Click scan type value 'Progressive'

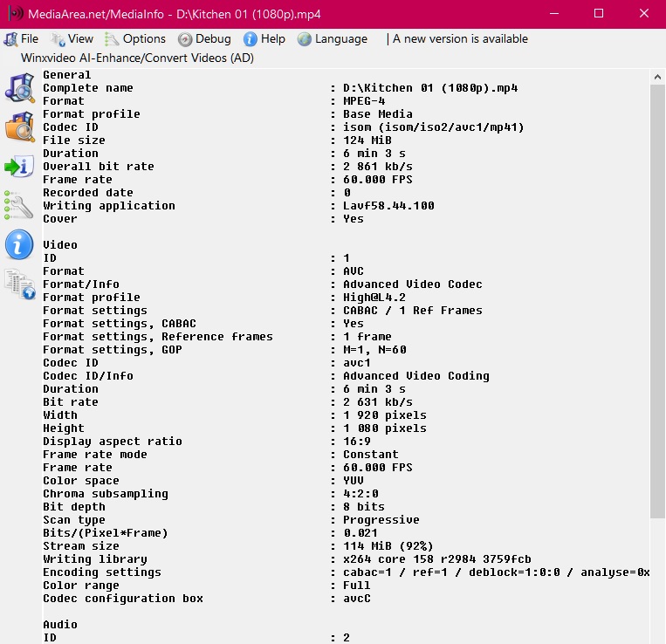[381, 520]
